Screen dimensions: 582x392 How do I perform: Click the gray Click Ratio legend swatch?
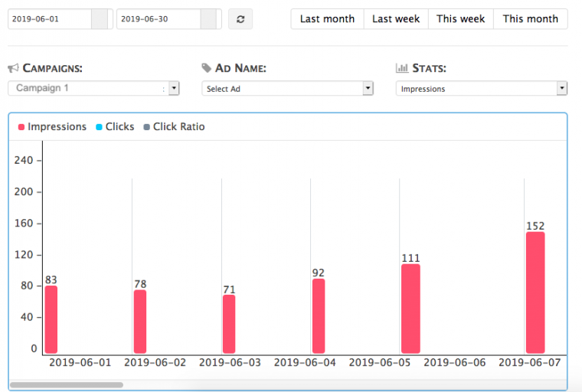[146, 127]
